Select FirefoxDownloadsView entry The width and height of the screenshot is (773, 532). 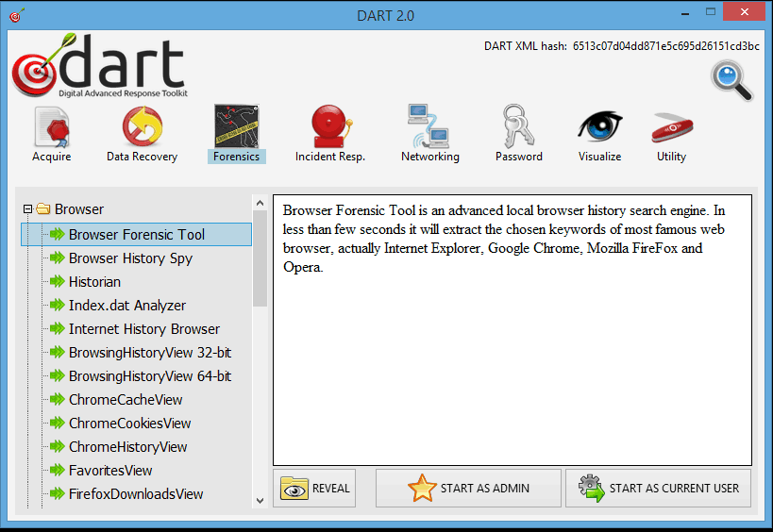pos(136,494)
